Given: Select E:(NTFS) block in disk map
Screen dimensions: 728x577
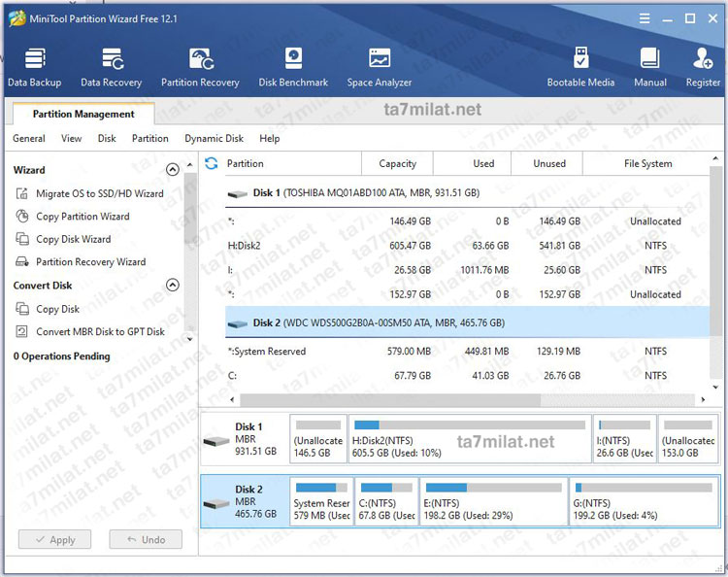Looking at the screenshot, I should point(493,501).
